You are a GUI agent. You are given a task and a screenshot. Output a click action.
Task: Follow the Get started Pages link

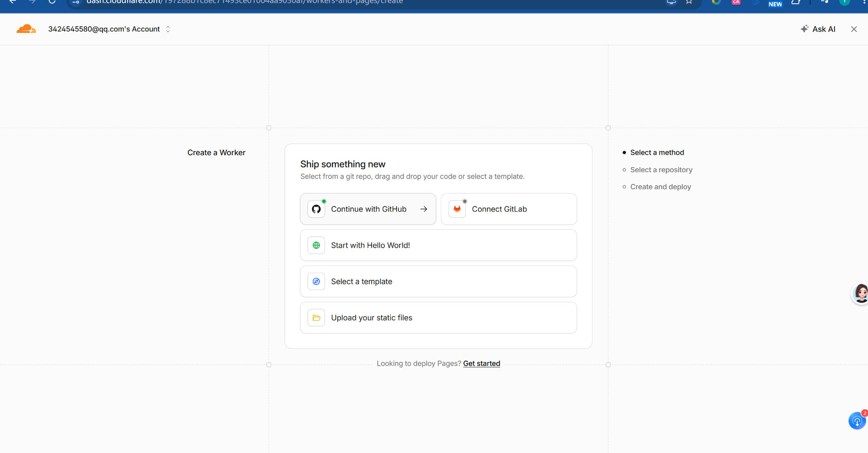tap(481, 364)
